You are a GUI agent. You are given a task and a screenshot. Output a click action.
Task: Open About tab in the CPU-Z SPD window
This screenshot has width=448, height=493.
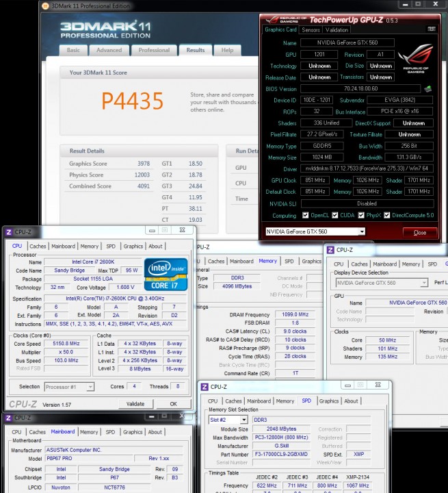[351, 401]
